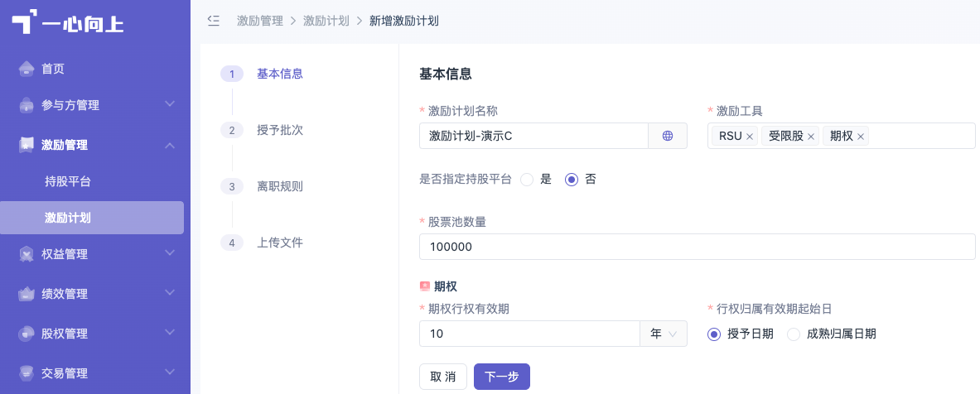This screenshot has height=394, width=980.
Task: Click the 下一步 button
Action: [x=502, y=377]
